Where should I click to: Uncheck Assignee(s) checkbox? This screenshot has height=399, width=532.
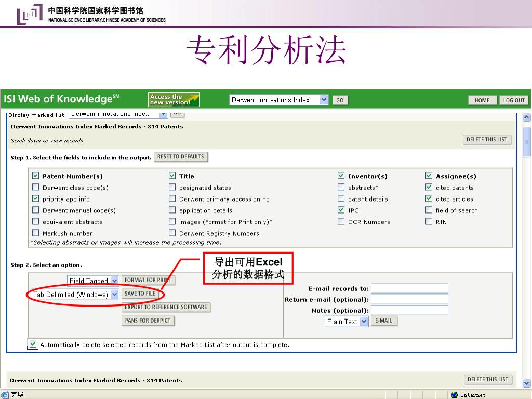point(429,176)
